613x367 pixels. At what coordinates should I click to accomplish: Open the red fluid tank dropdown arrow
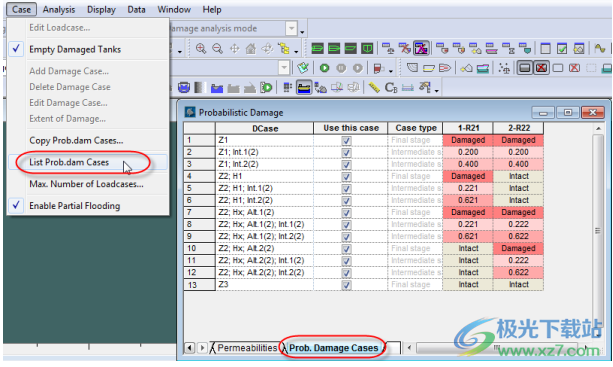391,71
